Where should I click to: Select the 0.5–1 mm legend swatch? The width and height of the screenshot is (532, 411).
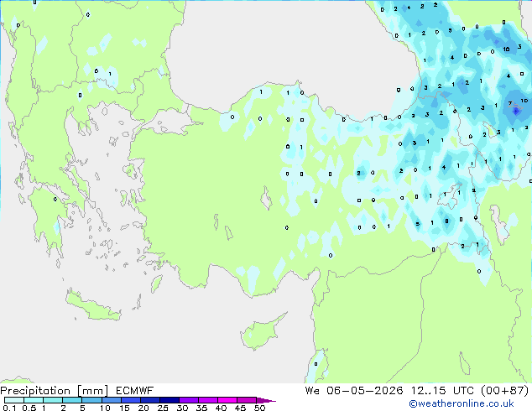tap(34, 400)
